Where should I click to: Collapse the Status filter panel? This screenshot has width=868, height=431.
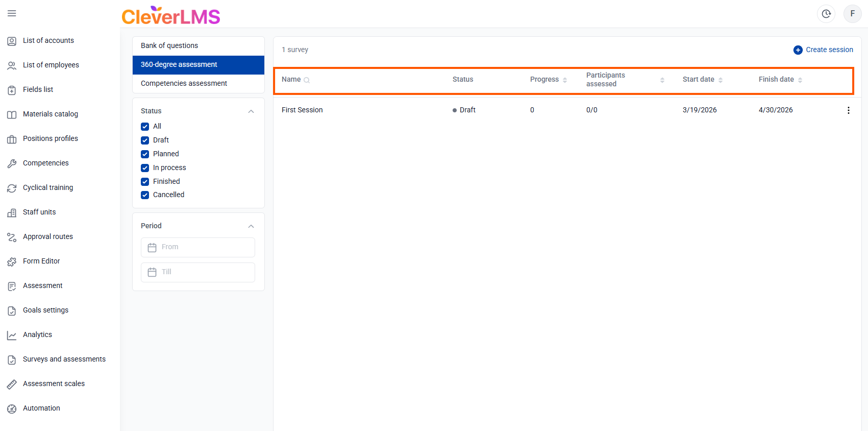pyautogui.click(x=251, y=111)
